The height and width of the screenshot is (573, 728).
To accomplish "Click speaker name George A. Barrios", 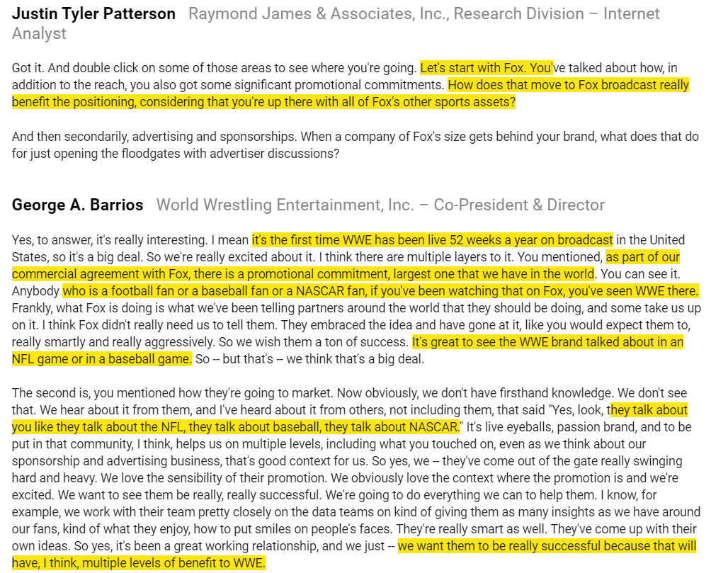I will point(77,205).
